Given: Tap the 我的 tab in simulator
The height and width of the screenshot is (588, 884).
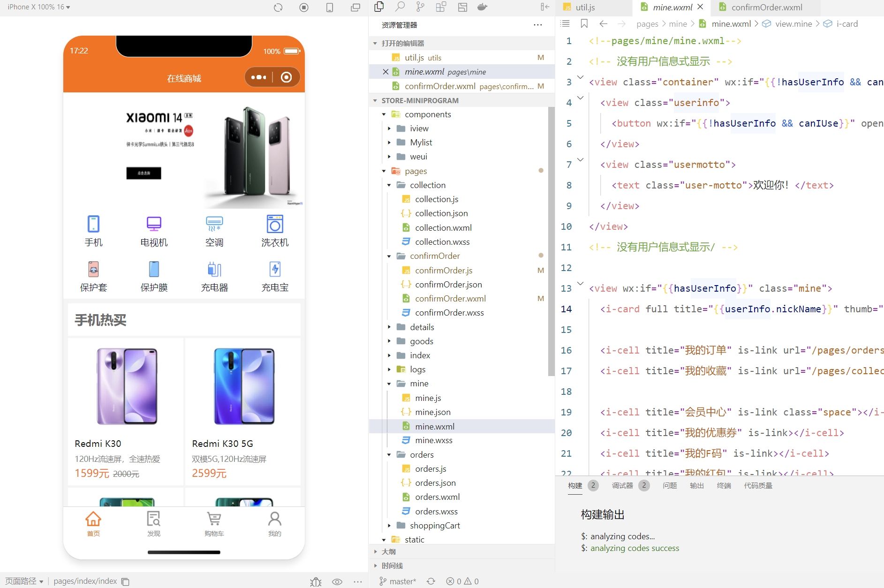Looking at the screenshot, I should [x=275, y=524].
